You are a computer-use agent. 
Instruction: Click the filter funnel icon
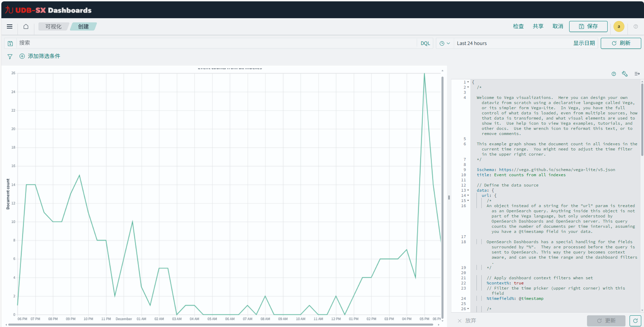click(10, 56)
